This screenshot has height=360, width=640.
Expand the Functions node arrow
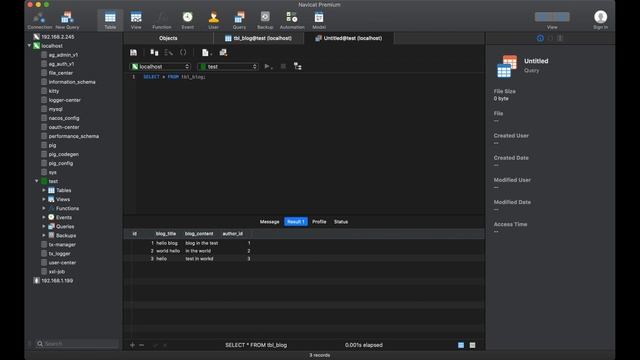pyautogui.click(x=44, y=208)
